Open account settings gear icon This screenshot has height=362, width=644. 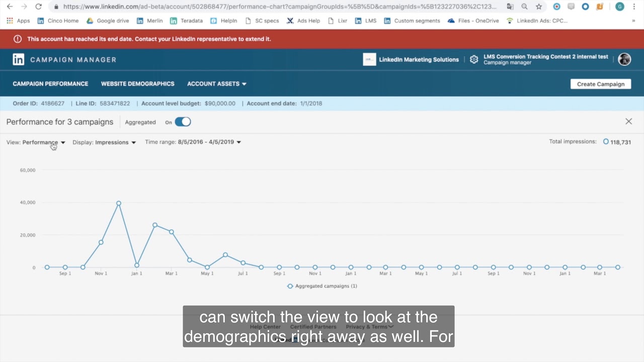tap(474, 59)
